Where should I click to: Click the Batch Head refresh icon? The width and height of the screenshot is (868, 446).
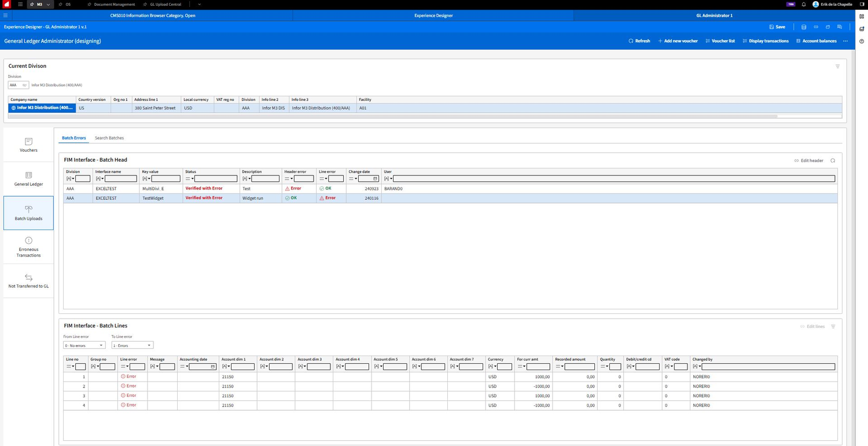coord(833,160)
